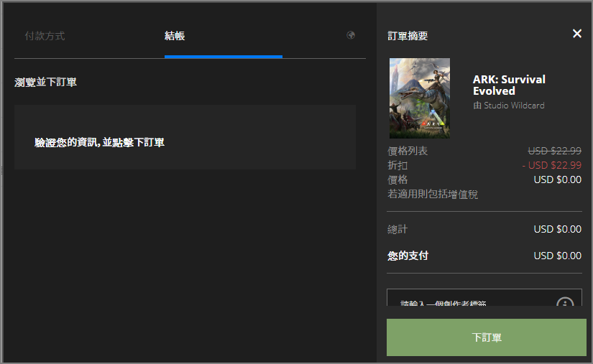This screenshot has height=364, width=593.
Task: Switch to the 付款方式 tab
Action: click(45, 36)
